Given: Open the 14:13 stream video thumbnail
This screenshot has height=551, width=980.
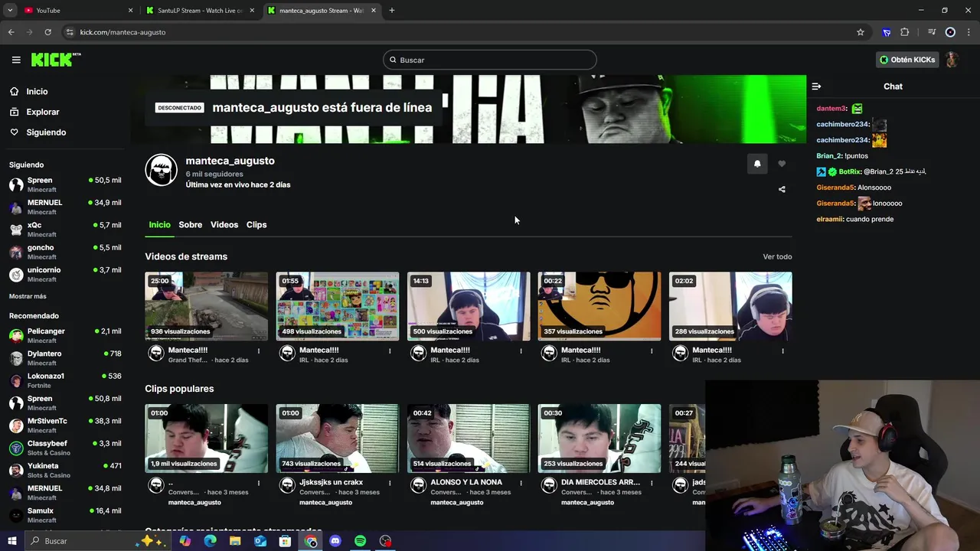Looking at the screenshot, I should pyautogui.click(x=469, y=306).
